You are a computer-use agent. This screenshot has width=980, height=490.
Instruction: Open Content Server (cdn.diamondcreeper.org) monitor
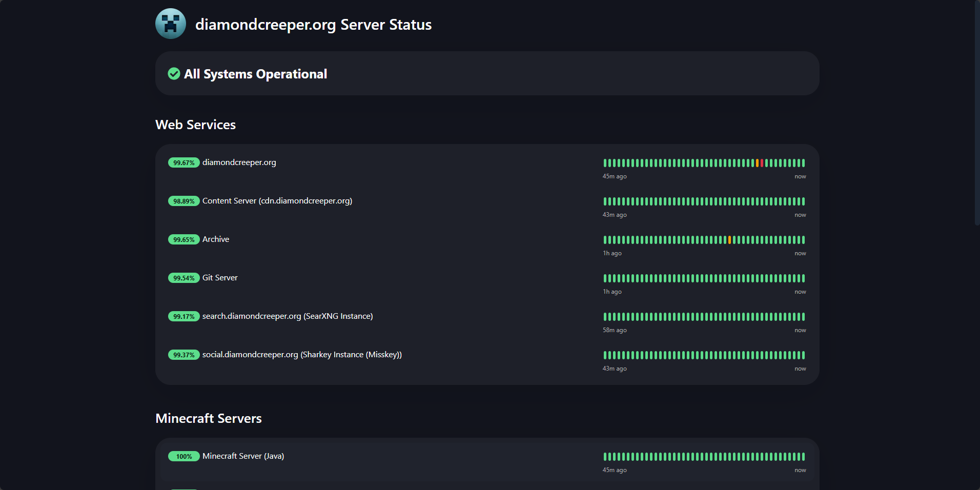point(277,201)
